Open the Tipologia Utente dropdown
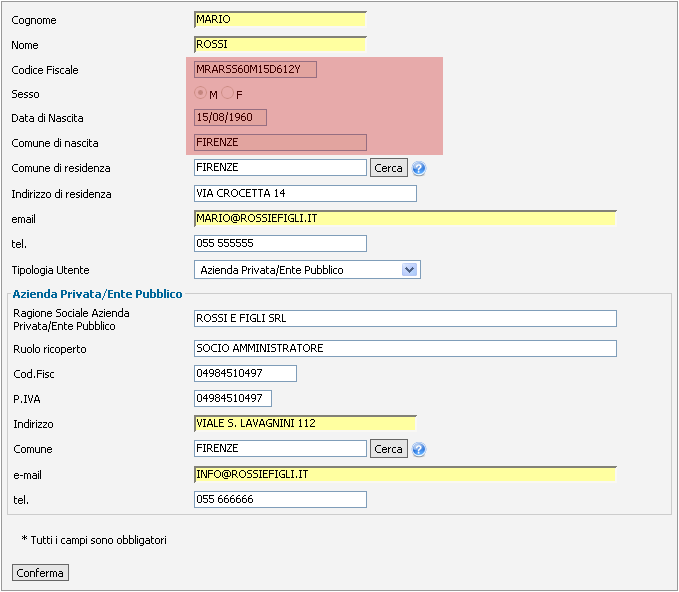 (x=307, y=270)
